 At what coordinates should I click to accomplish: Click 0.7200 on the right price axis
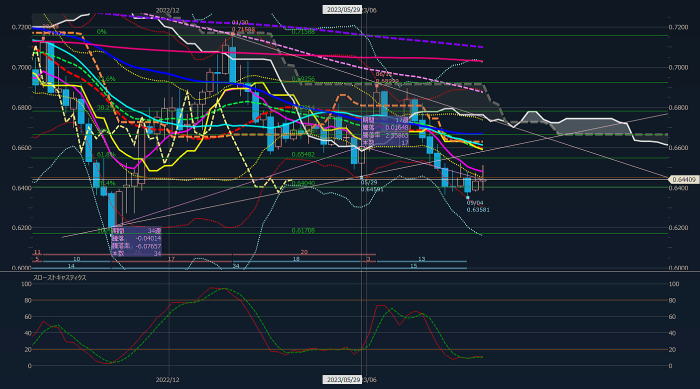(x=679, y=27)
